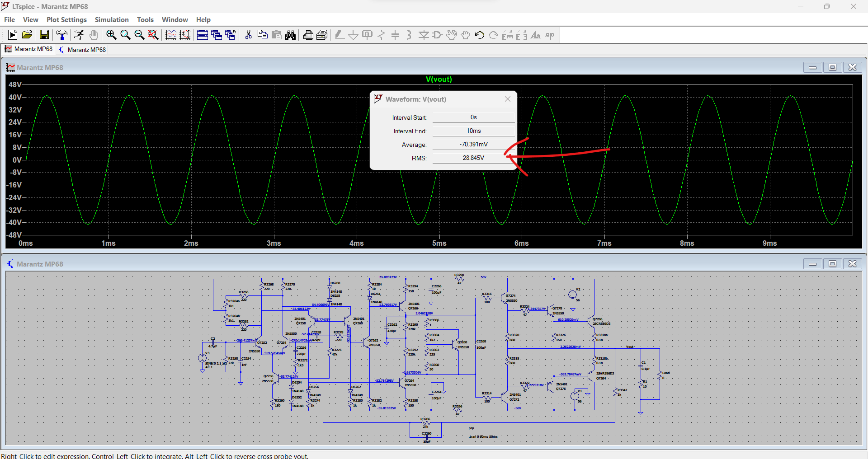Open the Simulation menu
Screen dimensions: 868x459
coord(112,20)
